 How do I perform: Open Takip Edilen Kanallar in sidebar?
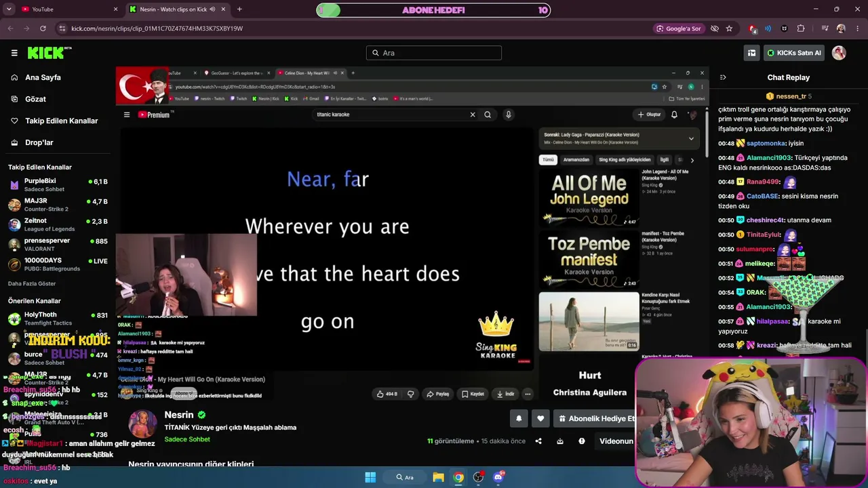(61, 121)
